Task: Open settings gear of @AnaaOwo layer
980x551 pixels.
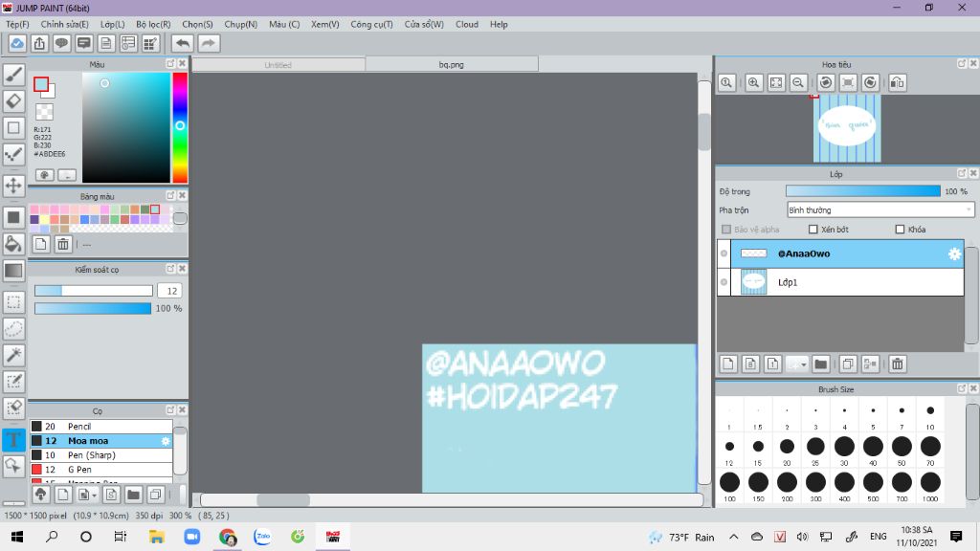Action: click(954, 253)
